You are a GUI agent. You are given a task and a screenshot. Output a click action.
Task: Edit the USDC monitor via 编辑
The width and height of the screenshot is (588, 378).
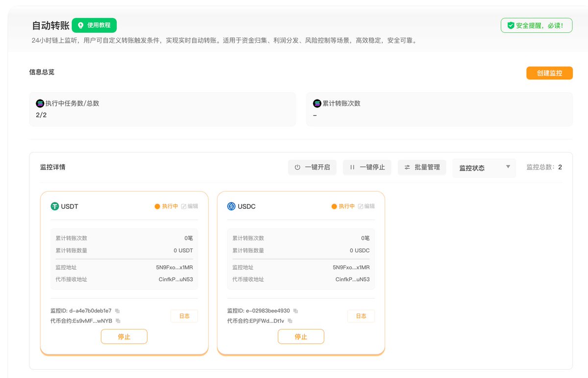(x=366, y=206)
